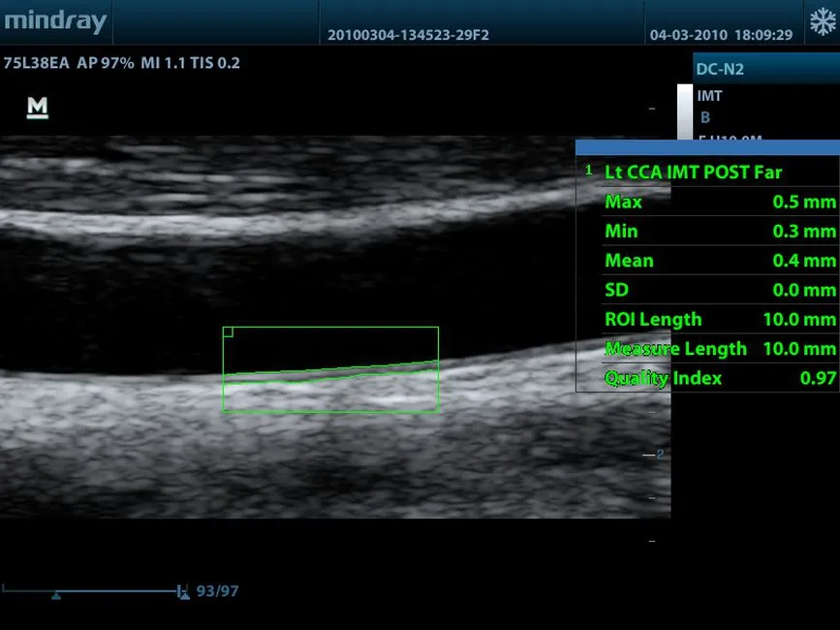Select the IMT mode label

click(x=710, y=96)
